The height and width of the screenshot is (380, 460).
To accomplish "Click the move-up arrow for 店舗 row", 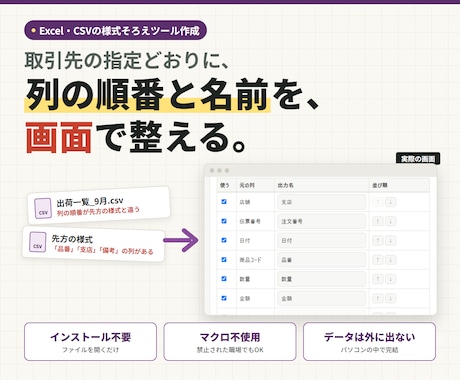I will point(378,202).
